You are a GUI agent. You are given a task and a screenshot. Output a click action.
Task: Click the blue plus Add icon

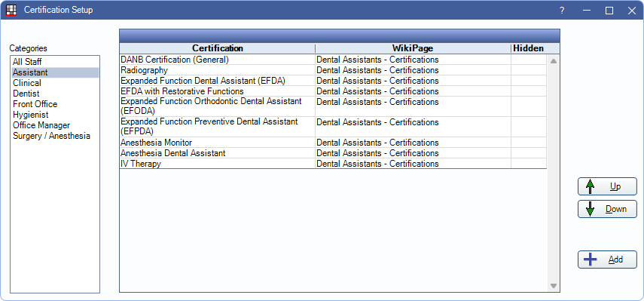pyautogui.click(x=591, y=260)
